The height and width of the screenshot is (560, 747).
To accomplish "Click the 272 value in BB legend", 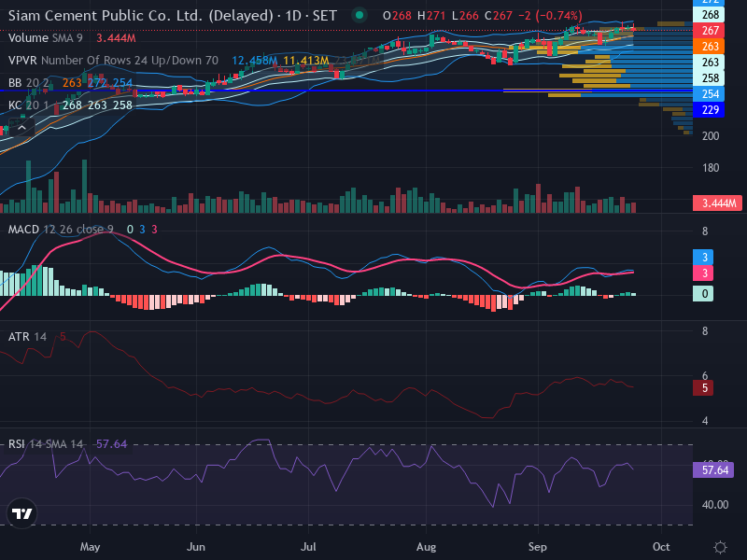I will click(x=97, y=83).
